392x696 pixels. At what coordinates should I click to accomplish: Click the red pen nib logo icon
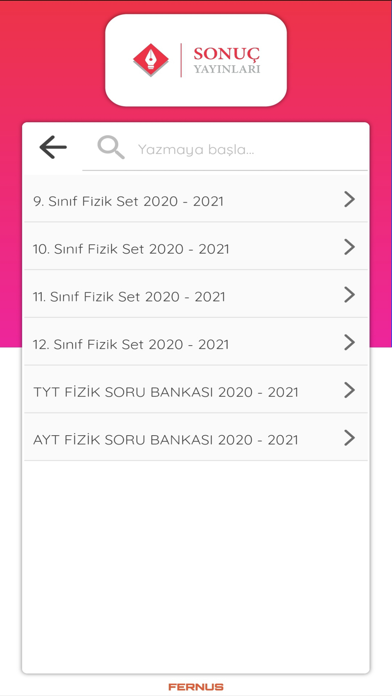point(151,59)
